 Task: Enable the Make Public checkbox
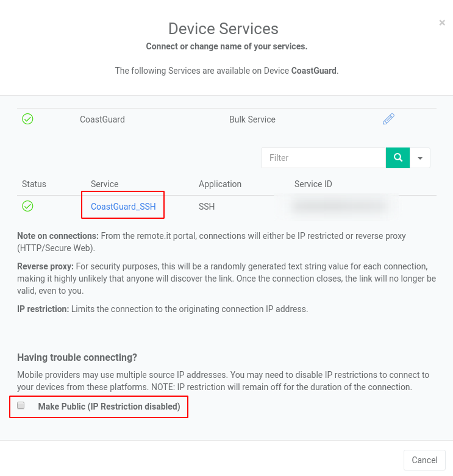coord(21,405)
